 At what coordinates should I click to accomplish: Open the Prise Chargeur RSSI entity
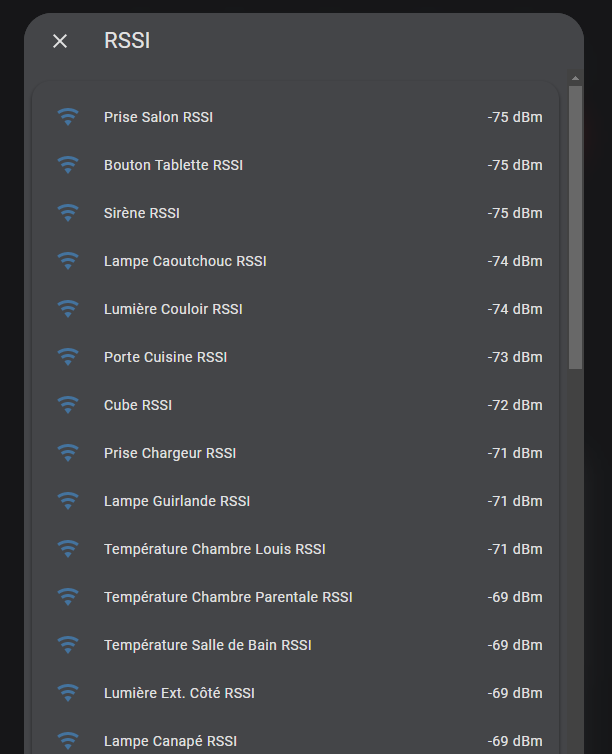coord(296,453)
